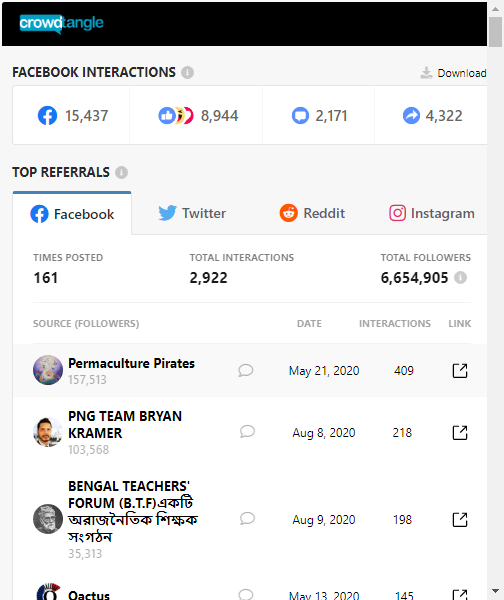The width and height of the screenshot is (504, 600).
Task: Show post message bubble for Permaculture Pirates
Action: pyautogui.click(x=245, y=370)
